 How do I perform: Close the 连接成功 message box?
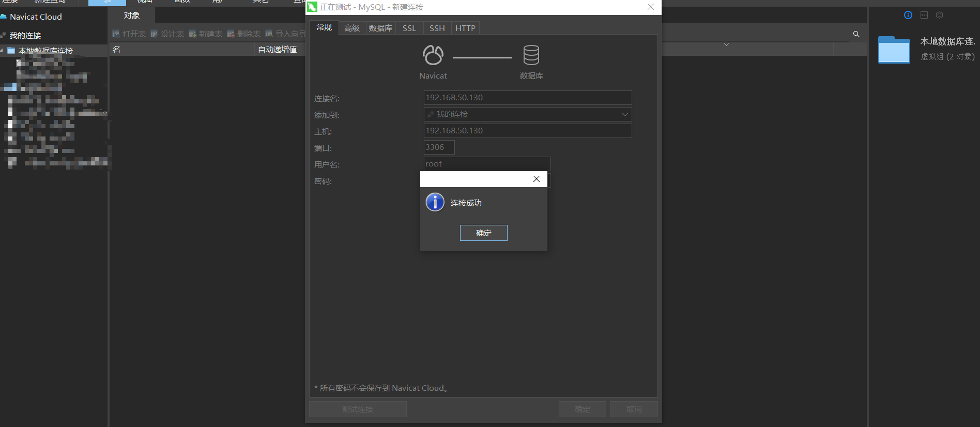click(537, 179)
